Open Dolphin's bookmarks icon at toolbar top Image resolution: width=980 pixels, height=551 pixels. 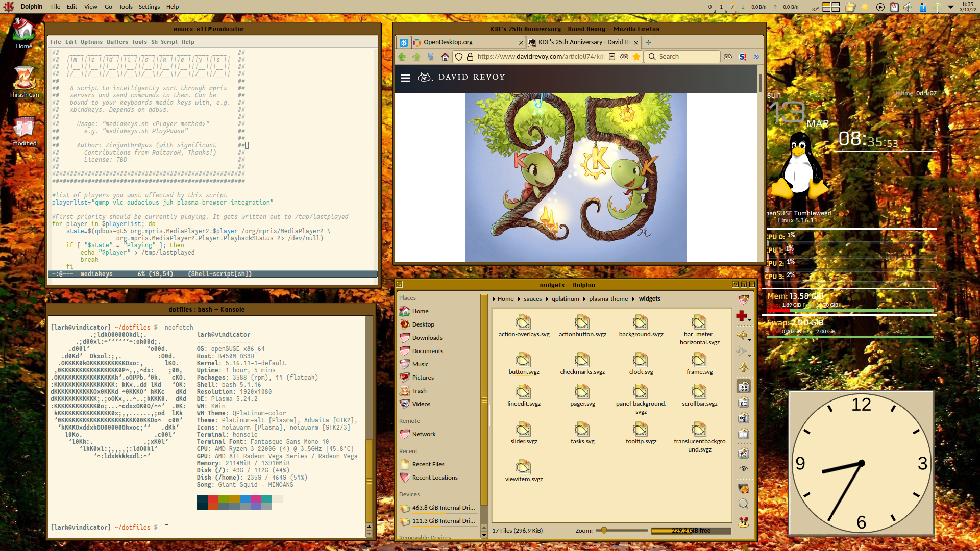(x=744, y=299)
